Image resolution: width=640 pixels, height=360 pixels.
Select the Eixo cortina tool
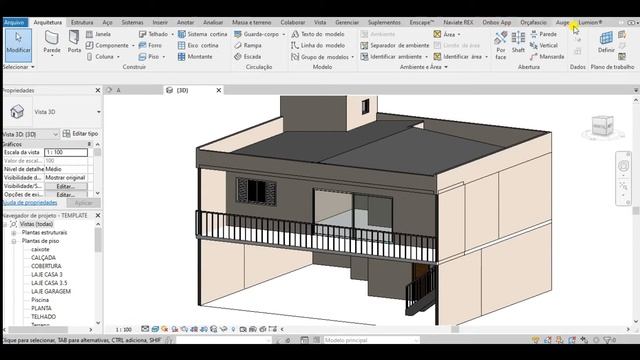tap(198, 45)
